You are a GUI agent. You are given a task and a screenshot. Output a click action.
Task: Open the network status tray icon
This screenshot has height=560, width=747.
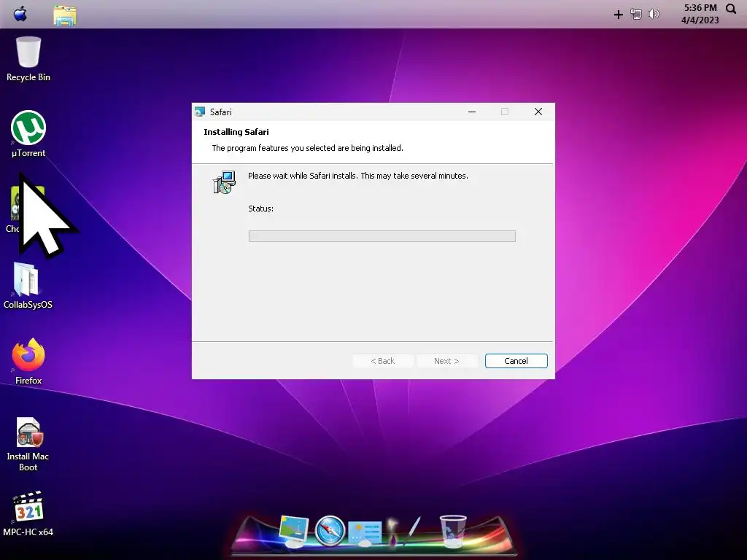click(x=636, y=15)
